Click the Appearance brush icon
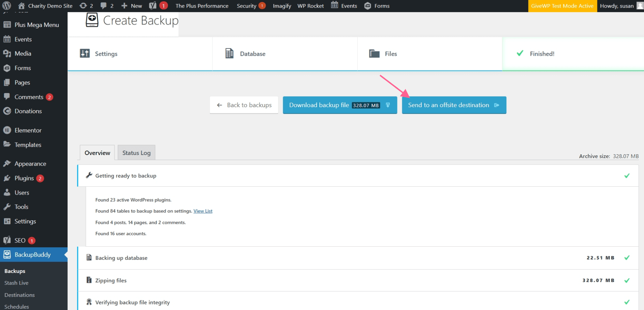Image resolution: width=644 pixels, height=310 pixels. coord(7,164)
